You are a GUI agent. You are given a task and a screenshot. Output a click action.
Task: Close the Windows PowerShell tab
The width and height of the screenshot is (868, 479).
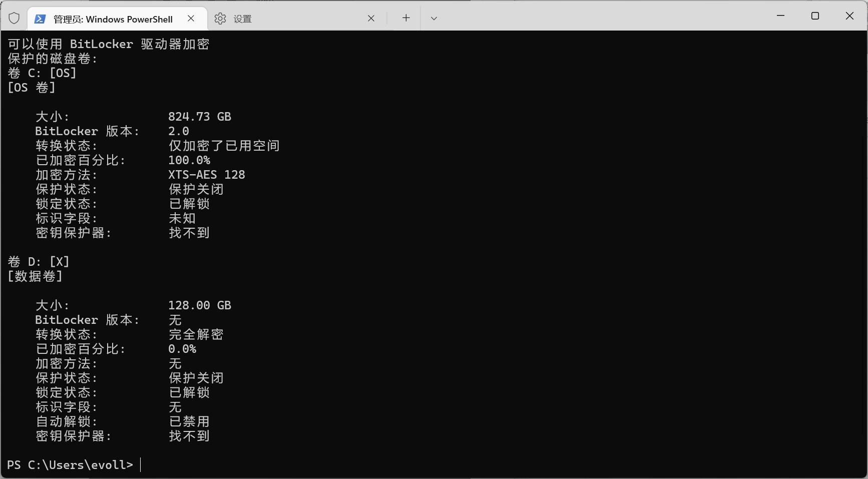(x=191, y=19)
